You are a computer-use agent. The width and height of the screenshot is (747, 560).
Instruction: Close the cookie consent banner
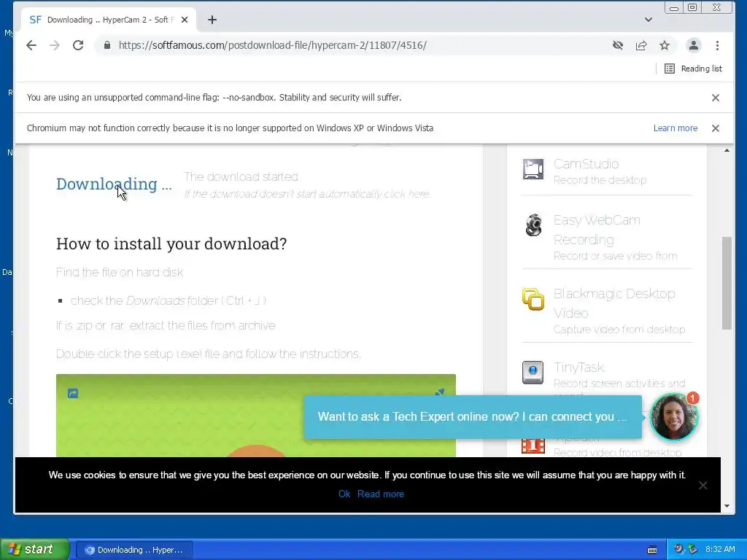703,485
